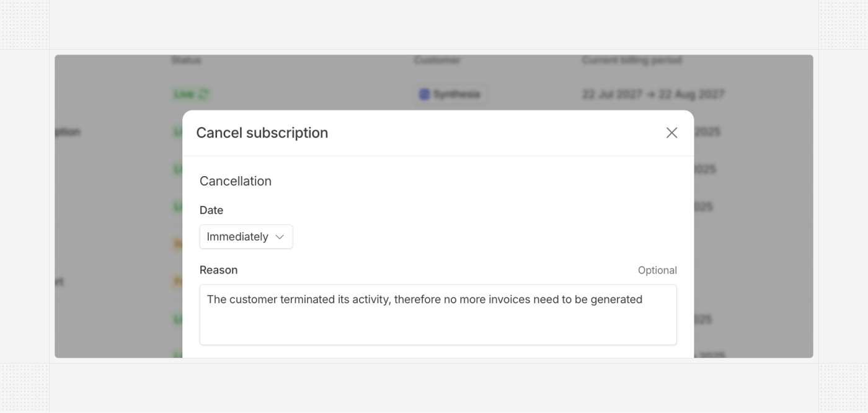Click the Date field label
Viewport: 868px width, 413px height.
click(211, 210)
